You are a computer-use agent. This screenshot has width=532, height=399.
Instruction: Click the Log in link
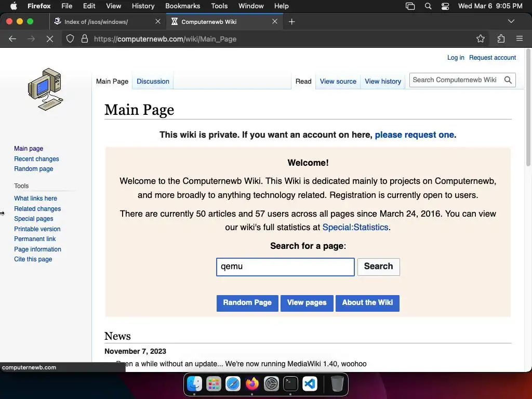(x=456, y=57)
